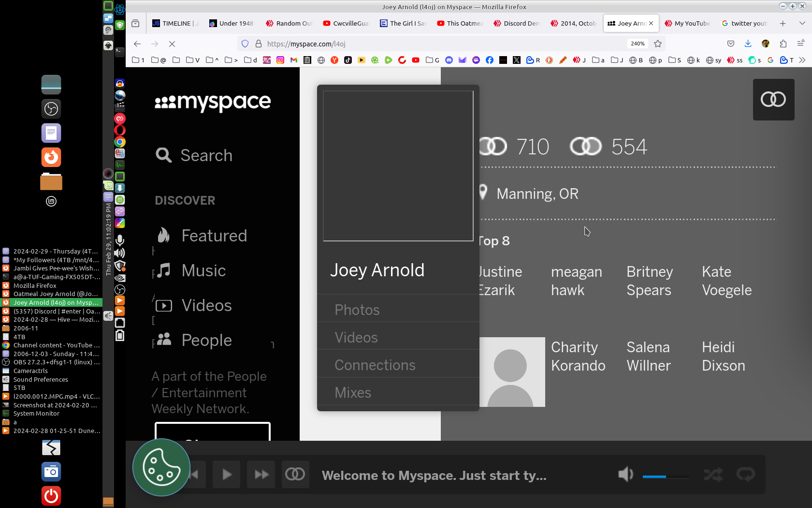Open Heidi Dixson's profile
This screenshot has width=812, height=508.
pos(724,356)
